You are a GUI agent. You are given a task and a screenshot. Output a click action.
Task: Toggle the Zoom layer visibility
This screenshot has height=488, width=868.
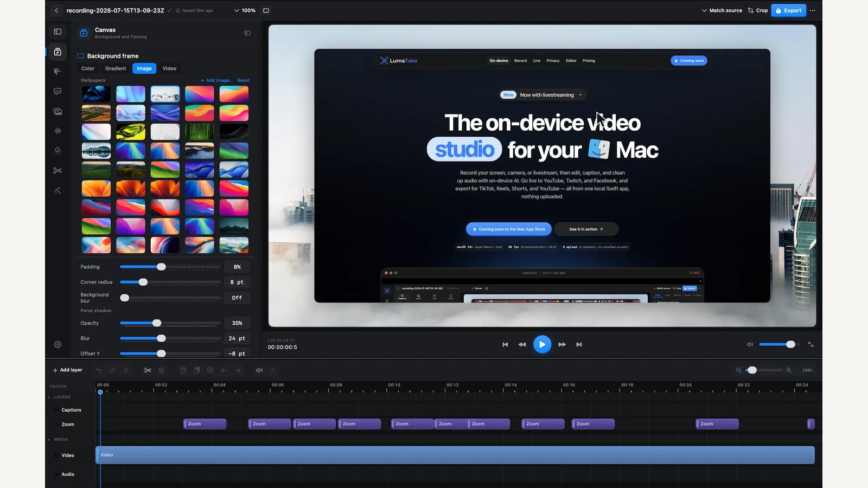pos(57,425)
